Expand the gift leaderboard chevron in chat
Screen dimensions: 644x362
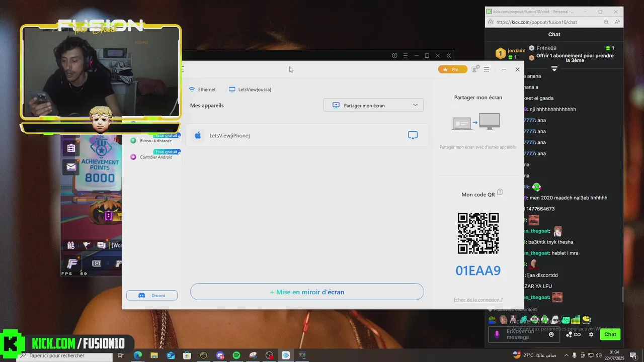click(x=554, y=68)
